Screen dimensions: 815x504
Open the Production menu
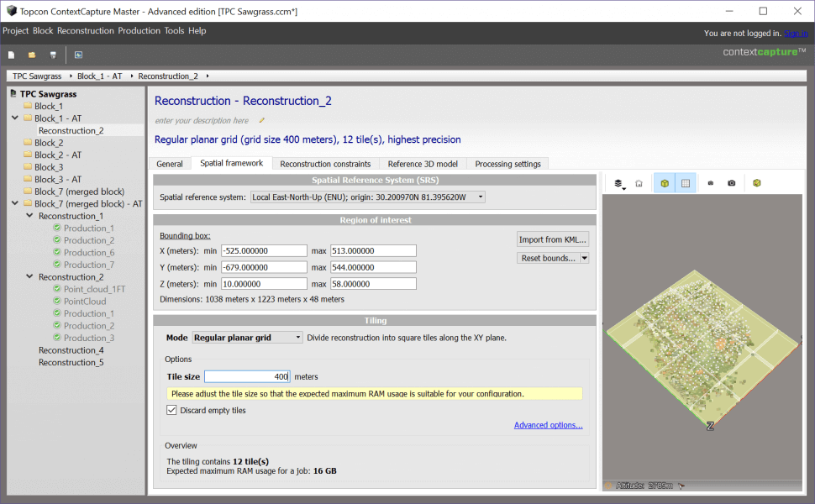pyautogui.click(x=139, y=30)
